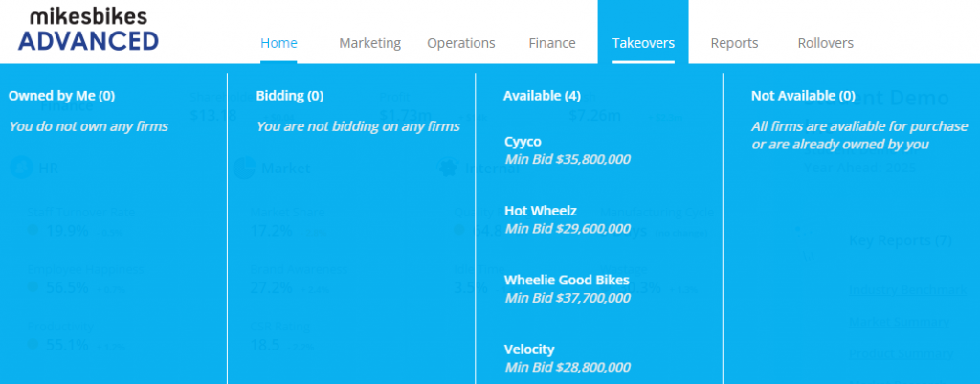Go to the Home tab

(x=278, y=43)
